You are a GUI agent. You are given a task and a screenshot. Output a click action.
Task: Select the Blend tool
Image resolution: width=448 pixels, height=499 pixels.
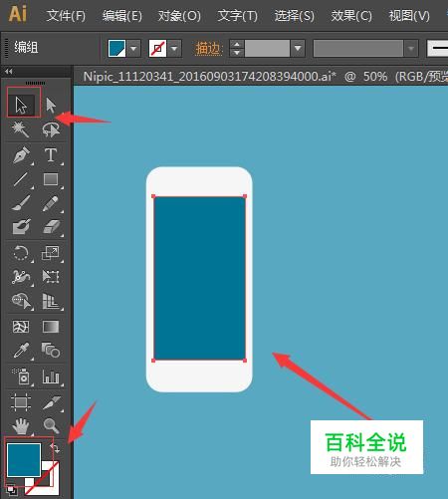pos(51,351)
